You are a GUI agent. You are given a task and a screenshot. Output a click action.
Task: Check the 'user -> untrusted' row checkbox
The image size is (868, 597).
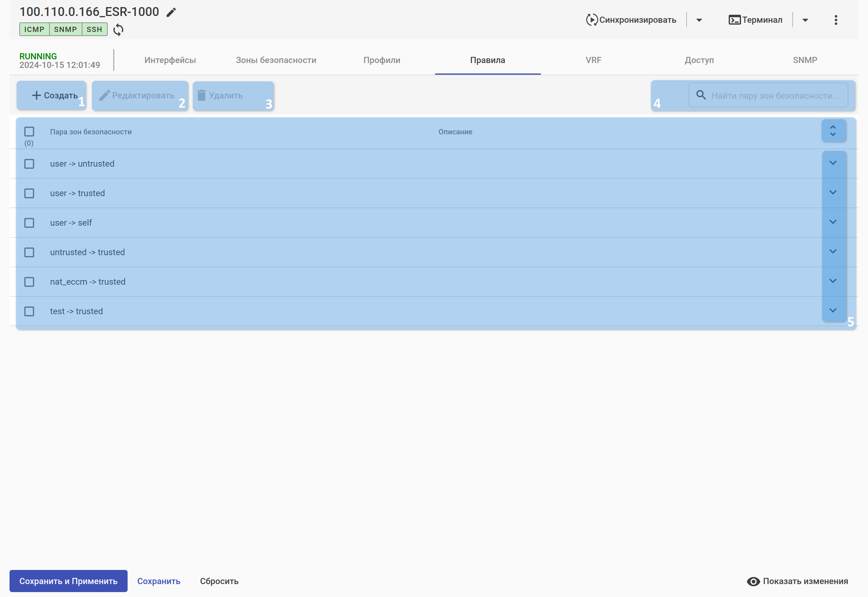pos(29,164)
